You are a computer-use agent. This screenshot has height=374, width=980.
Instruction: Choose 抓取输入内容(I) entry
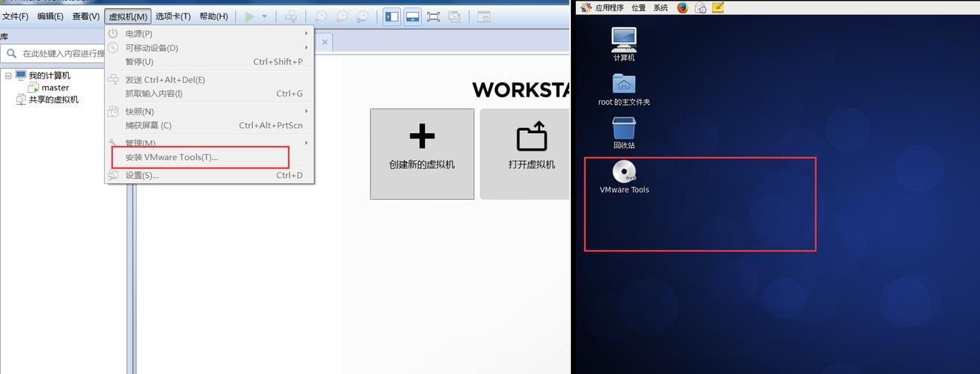[x=209, y=93]
